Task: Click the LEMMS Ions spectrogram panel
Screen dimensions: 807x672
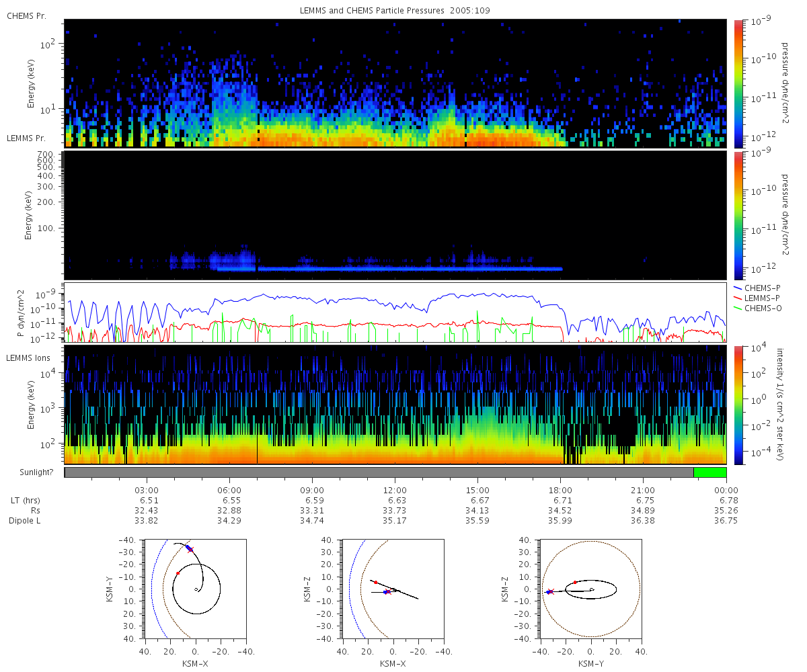Action: [x=395, y=405]
